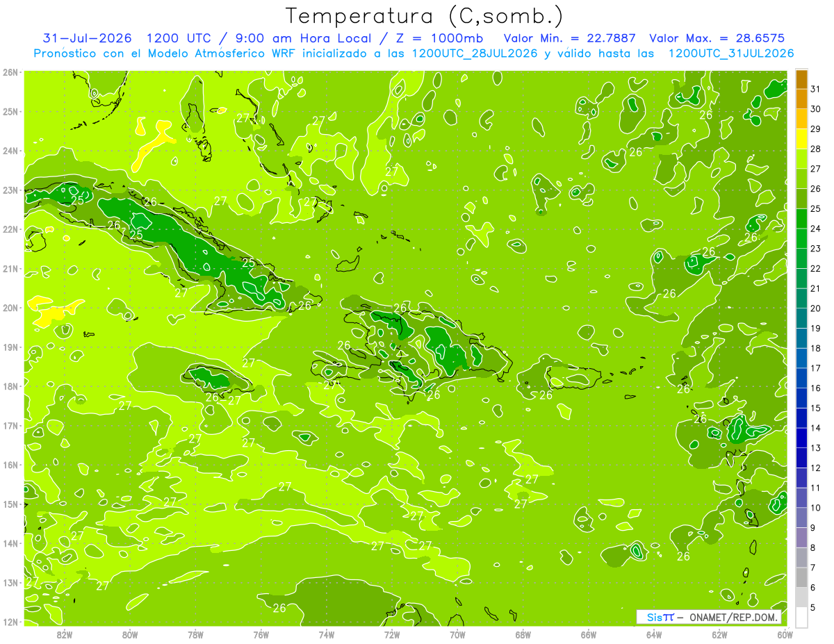Click the "22N" latitude axis label

point(10,229)
